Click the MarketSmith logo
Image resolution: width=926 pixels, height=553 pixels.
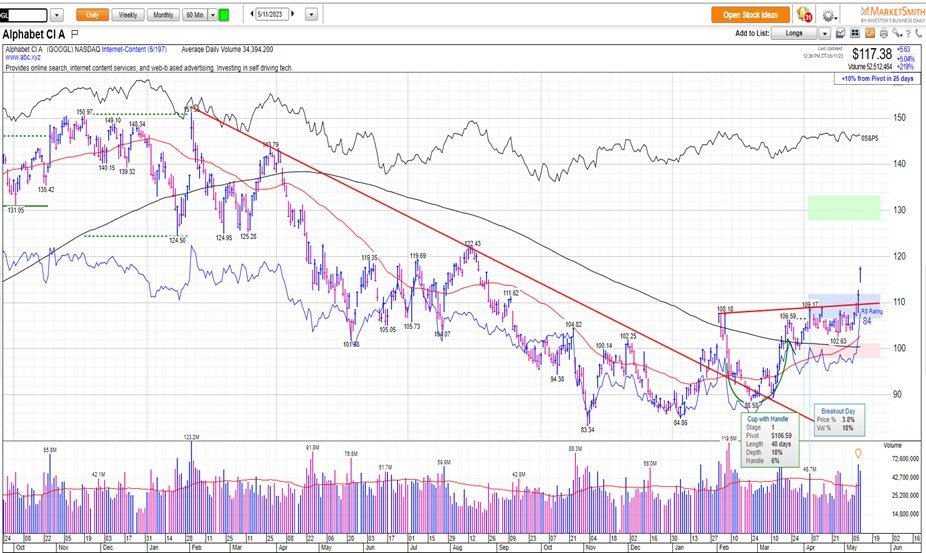pyautogui.click(x=892, y=15)
